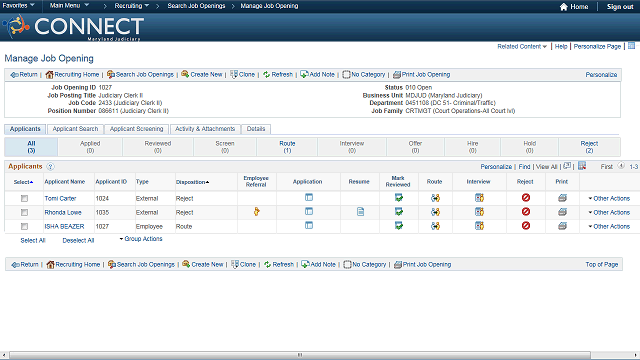Switch to Applicant Screening tab
640x360 pixels.
tap(136, 129)
